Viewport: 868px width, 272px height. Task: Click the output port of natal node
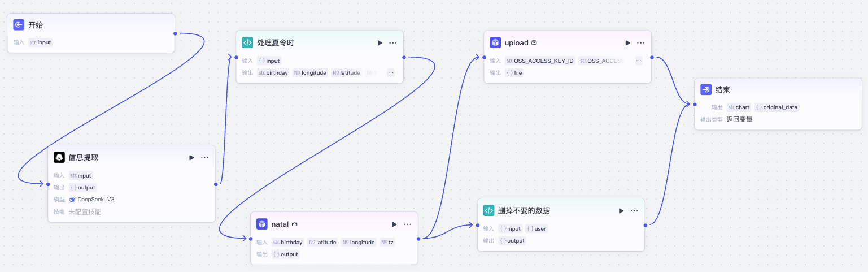pos(418,238)
